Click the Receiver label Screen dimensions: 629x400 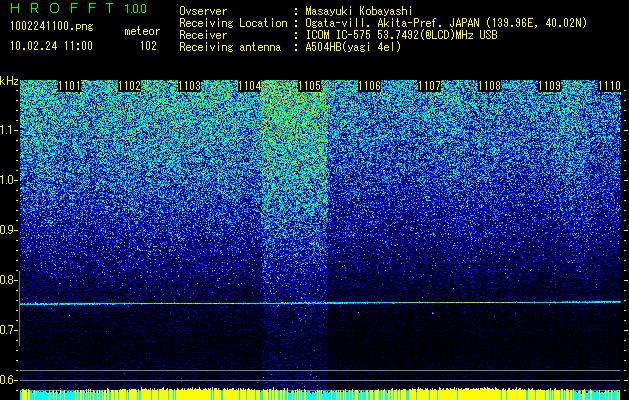tap(203, 35)
